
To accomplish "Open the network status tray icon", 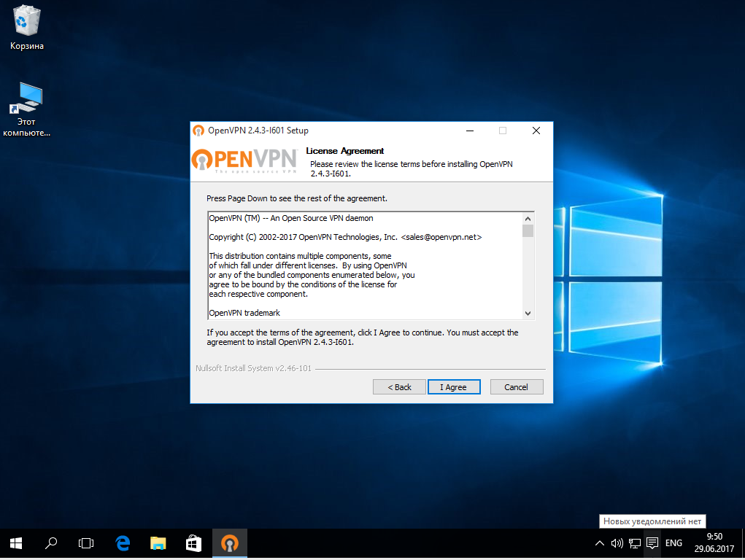I will click(635, 543).
